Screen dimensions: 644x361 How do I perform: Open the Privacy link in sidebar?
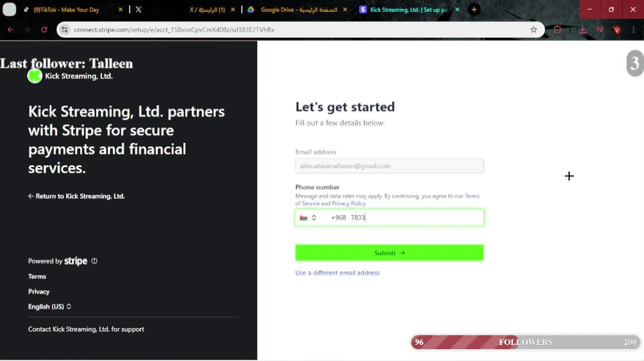tap(39, 291)
